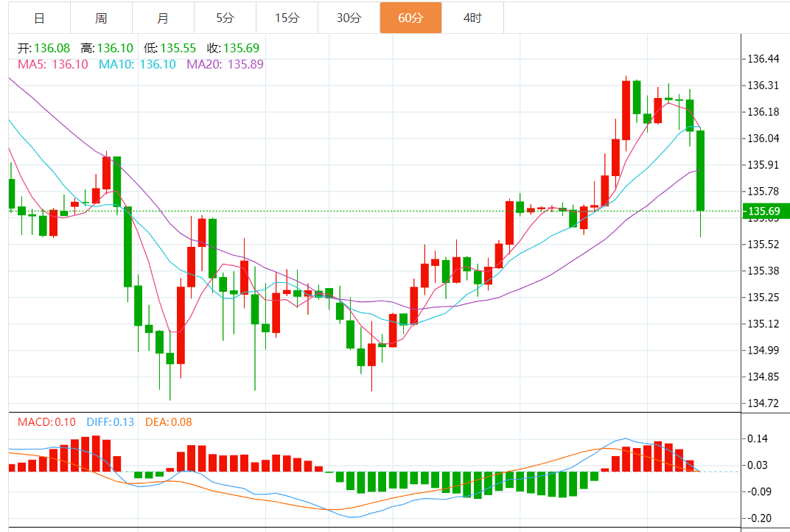Click the 134.72 price axis label
Image resolution: width=790 pixels, height=532 pixels.
(763, 403)
